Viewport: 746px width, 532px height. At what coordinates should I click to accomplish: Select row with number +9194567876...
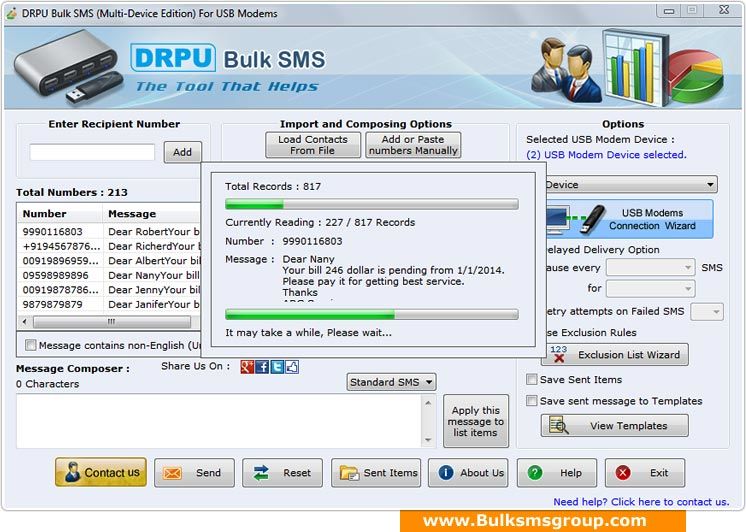(x=108, y=246)
